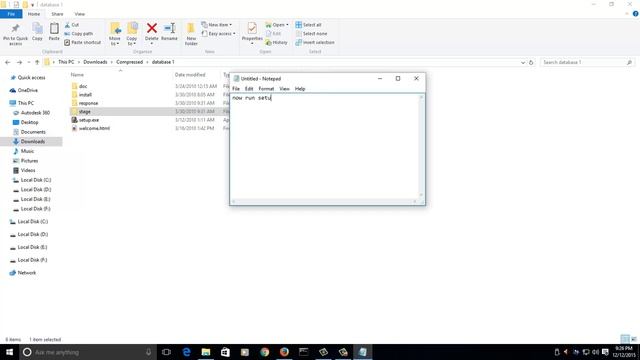Image resolution: width=640 pixels, height=360 pixels.
Task: Cut the selected item
Action: click(x=72, y=25)
